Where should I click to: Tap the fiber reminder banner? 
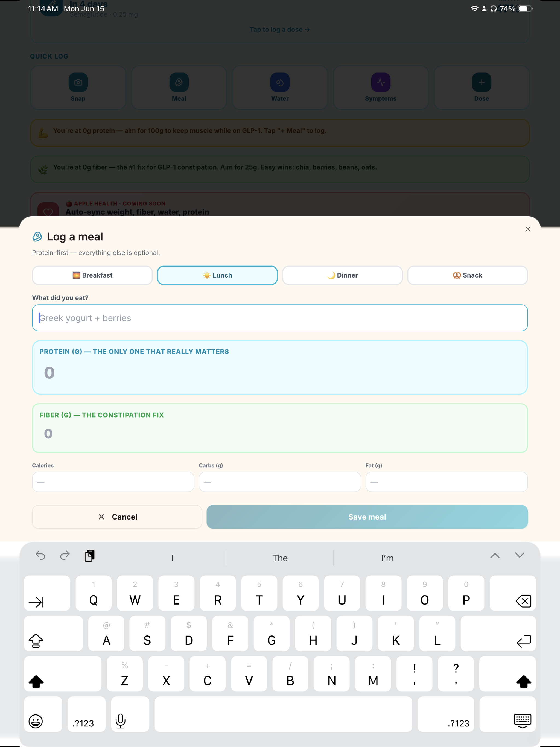pyautogui.click(x=280, y=169)
